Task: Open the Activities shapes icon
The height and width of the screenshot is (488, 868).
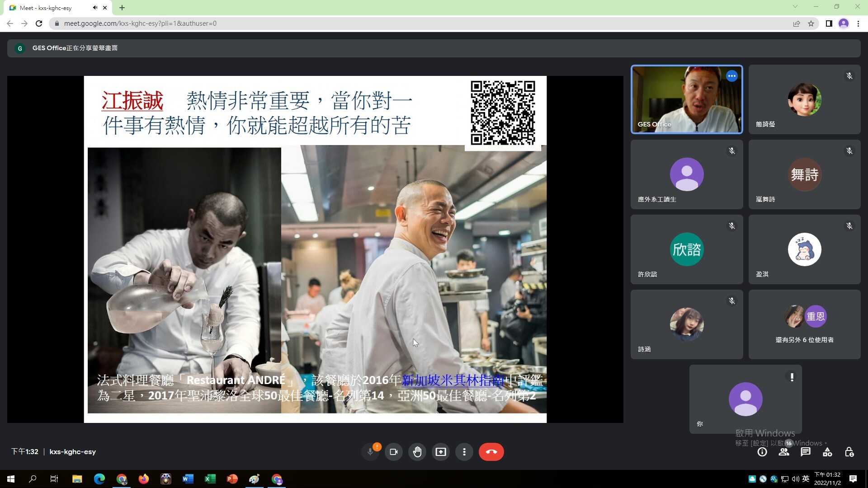Action: pyautogui.click(x=827, y=452)
